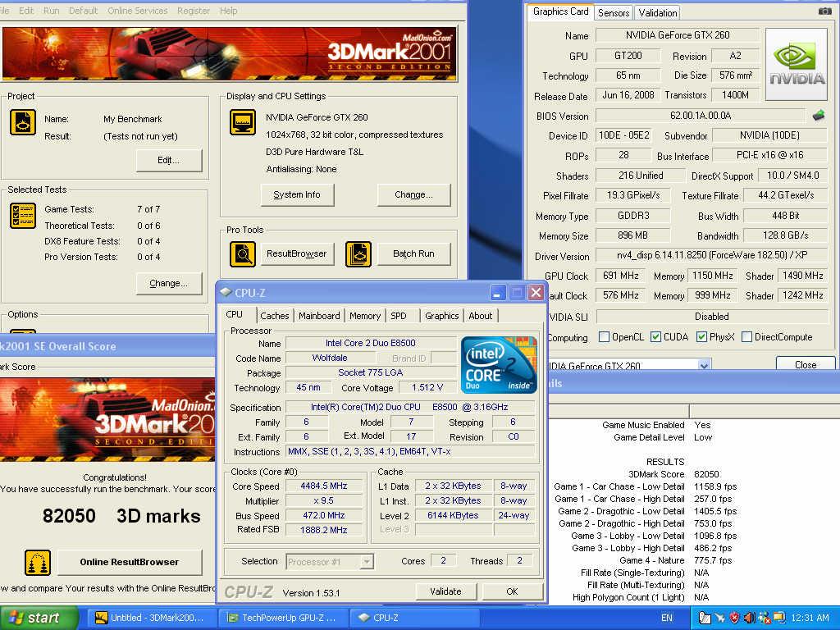
Task: Click the Intel Core 2 Duo logo
Action: (499, 365)
